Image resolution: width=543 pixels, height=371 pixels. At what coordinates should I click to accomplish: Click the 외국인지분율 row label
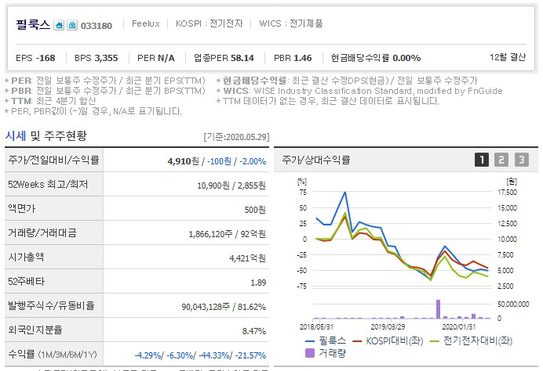click(x=35, y=329)
